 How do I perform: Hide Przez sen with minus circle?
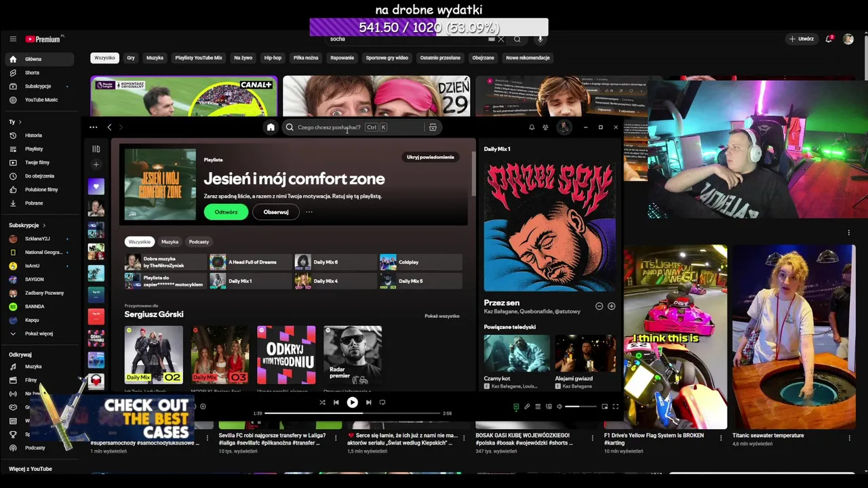[x=599, y=306]
